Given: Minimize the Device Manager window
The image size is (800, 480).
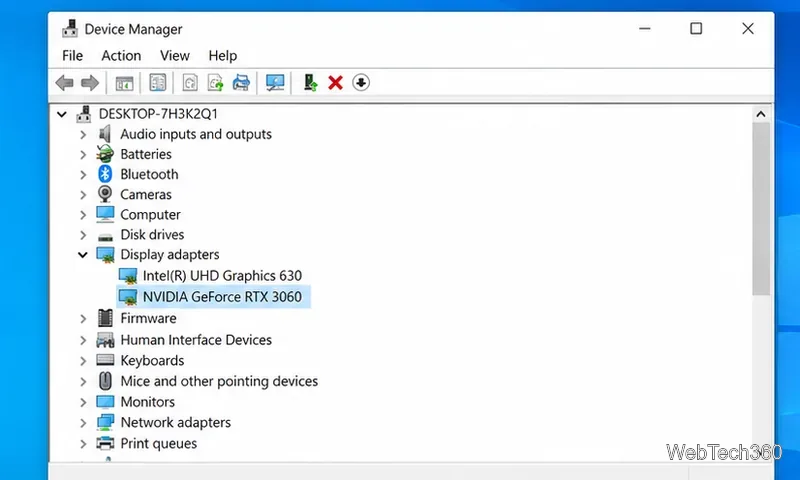Looking at the screenshot, I should [x=645, y=29].
